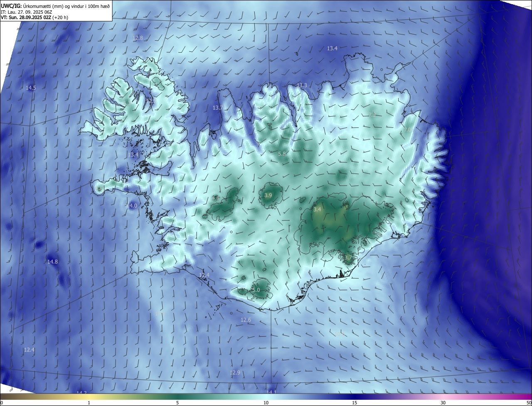The image size is (532, 406).
Task: Click the 5.8 value label in the northern highlands
Action: [282, 154]
